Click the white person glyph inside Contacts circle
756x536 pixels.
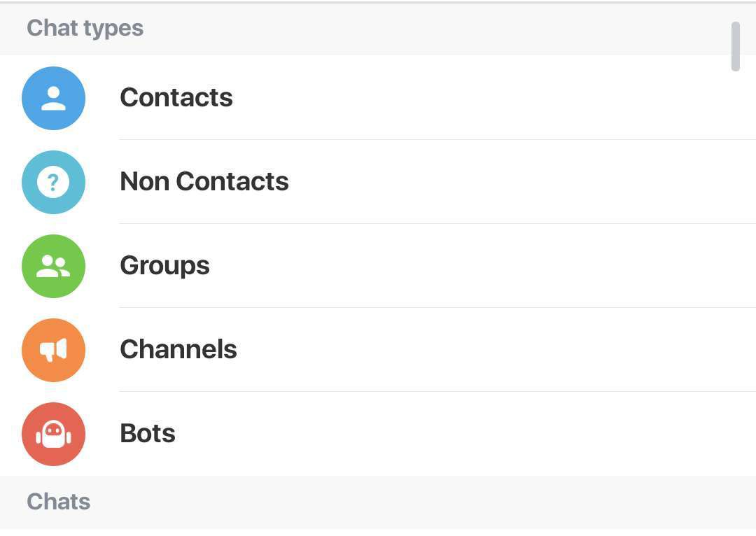tap(53, 99)
